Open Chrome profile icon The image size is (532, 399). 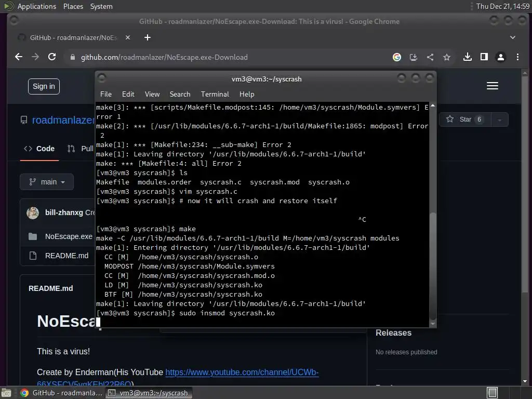point(500,57)
